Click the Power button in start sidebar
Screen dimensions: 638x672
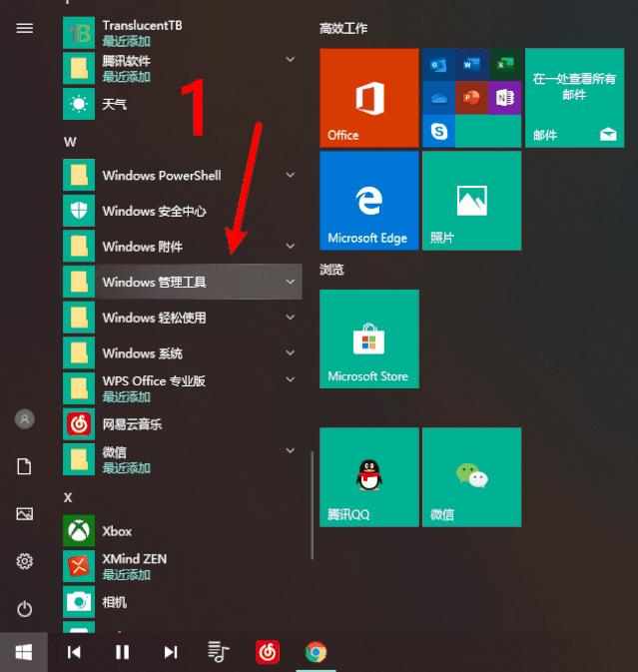point(24,609)
